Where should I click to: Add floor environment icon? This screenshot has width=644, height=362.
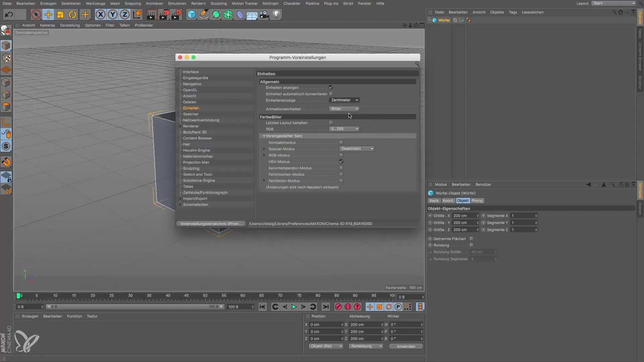[252, 15]
